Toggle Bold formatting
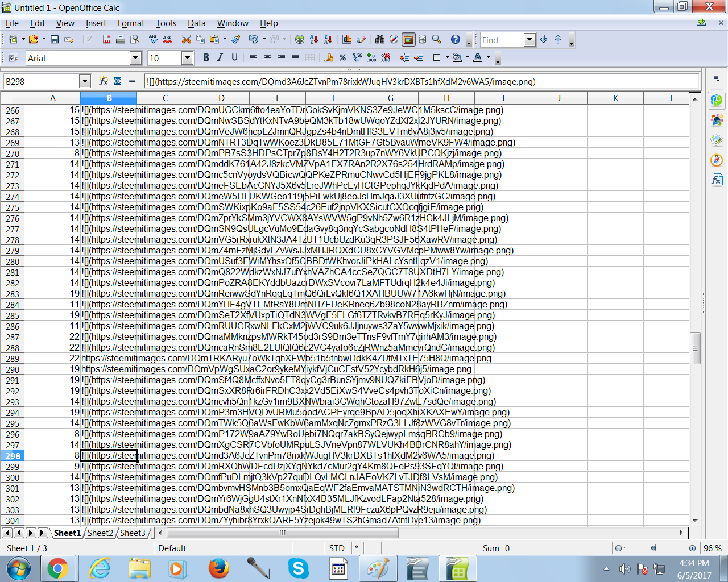The width and height of the screenshot is (728, 582). [x=206, y=57]
